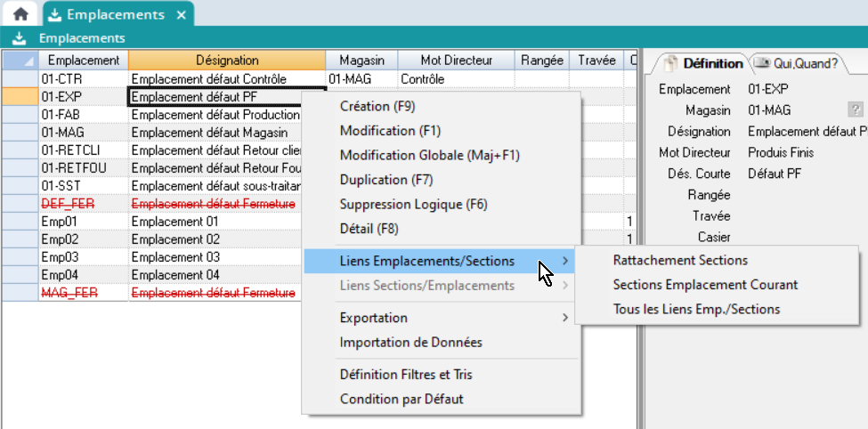Click the grid select-all corner cell
868x429 pixels.
(x=20, y=61)
